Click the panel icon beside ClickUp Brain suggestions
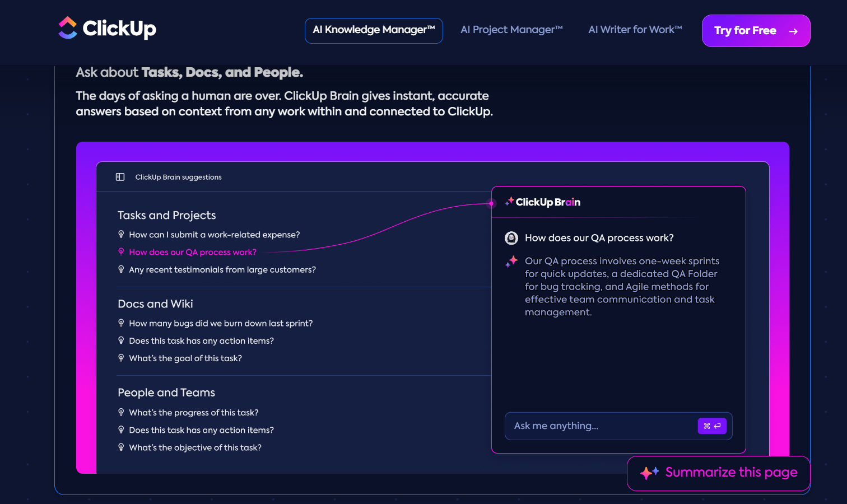 pyautogui.click(x=120, y=177)
